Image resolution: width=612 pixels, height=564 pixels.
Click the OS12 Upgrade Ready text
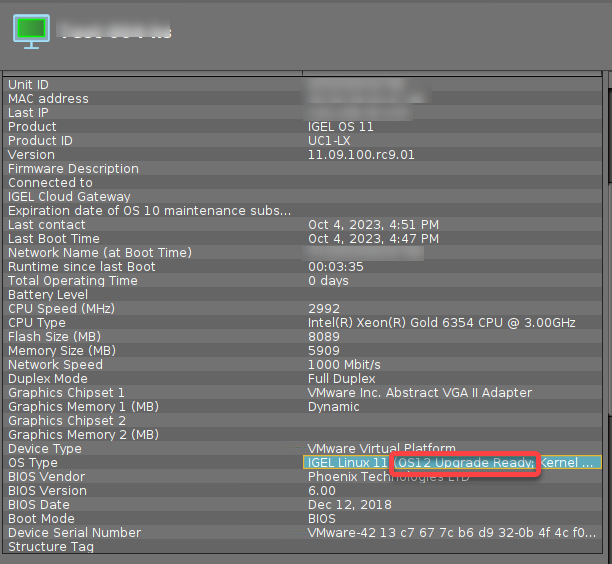pos(465,463)
